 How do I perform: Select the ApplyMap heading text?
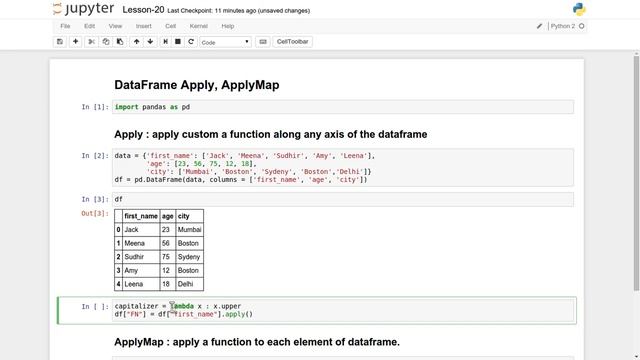click(257, 342)
